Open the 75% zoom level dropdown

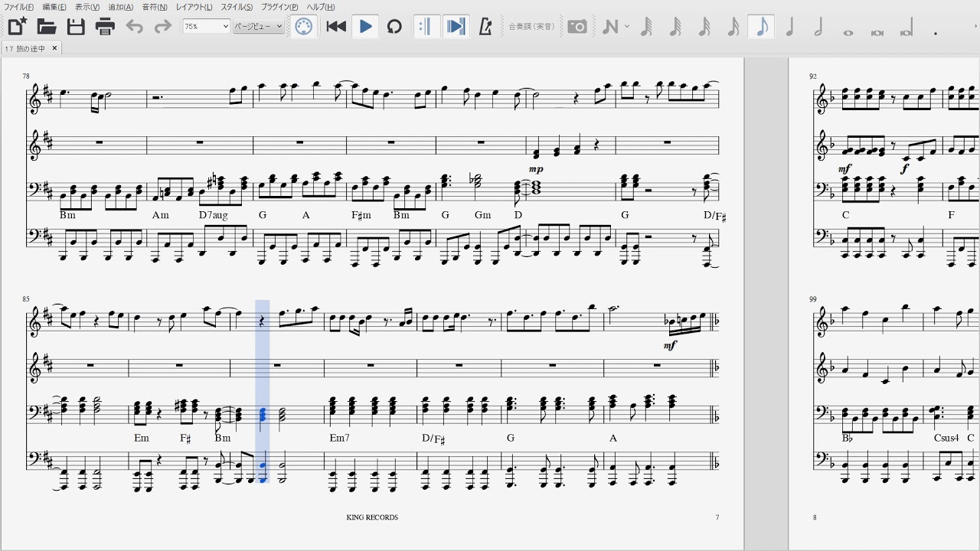click(x=206, y=27)
